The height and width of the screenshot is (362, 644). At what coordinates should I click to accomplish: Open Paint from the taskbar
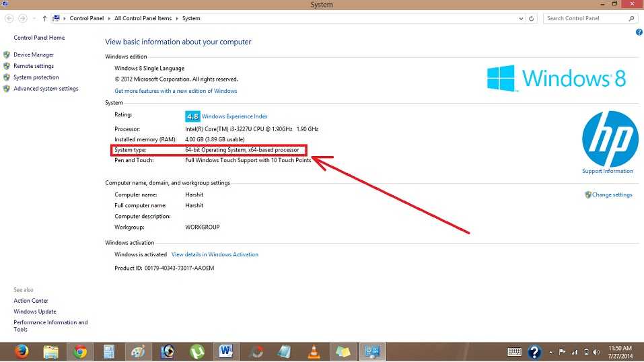pyautogui.click(x=139, y=352)
